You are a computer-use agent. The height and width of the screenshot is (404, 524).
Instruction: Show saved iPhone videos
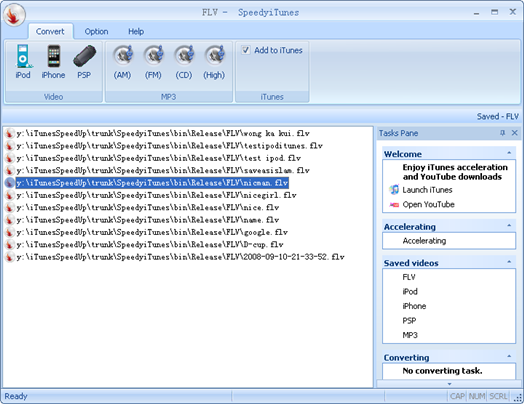414,306
